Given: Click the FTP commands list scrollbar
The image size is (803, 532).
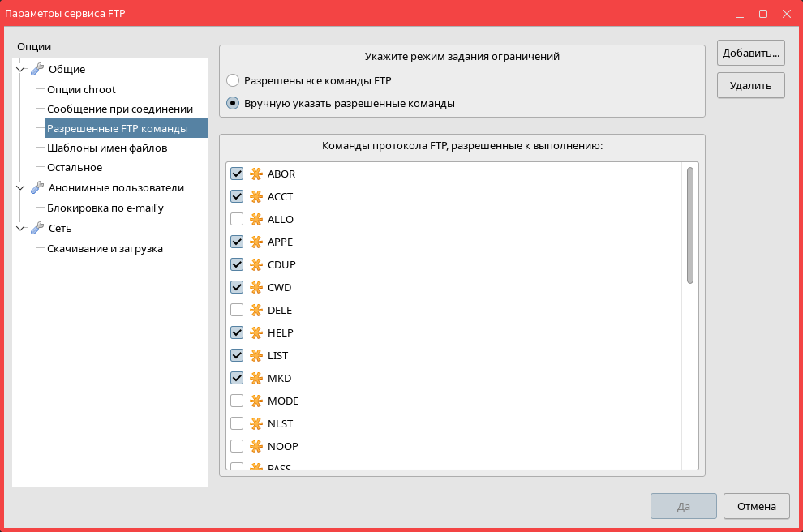Looking at the screenshot, I should [x=690, y=225].
